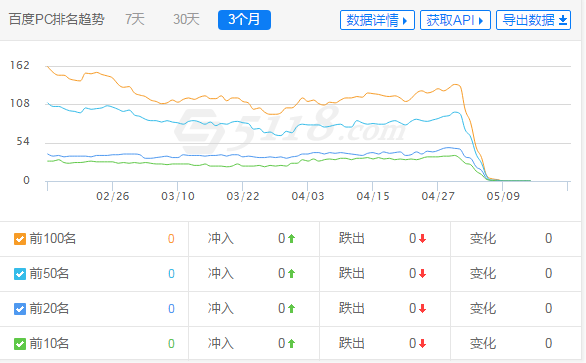Viewport: 586px width, 363px height.
Task: Toggle the 前50名 series checkbox
Action: tap(20, 274)
